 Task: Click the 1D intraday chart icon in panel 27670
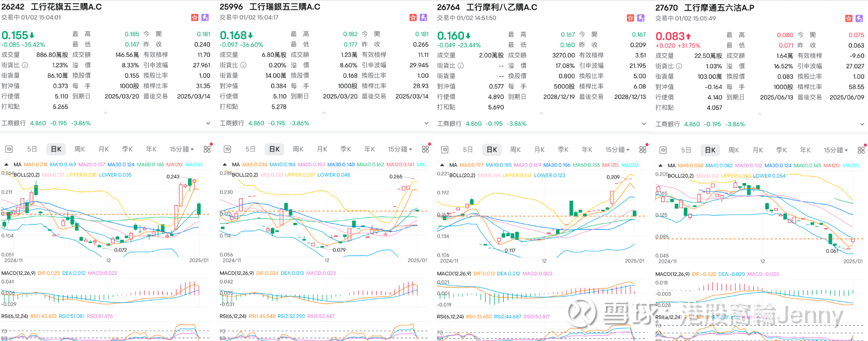[x=663, y=150]
